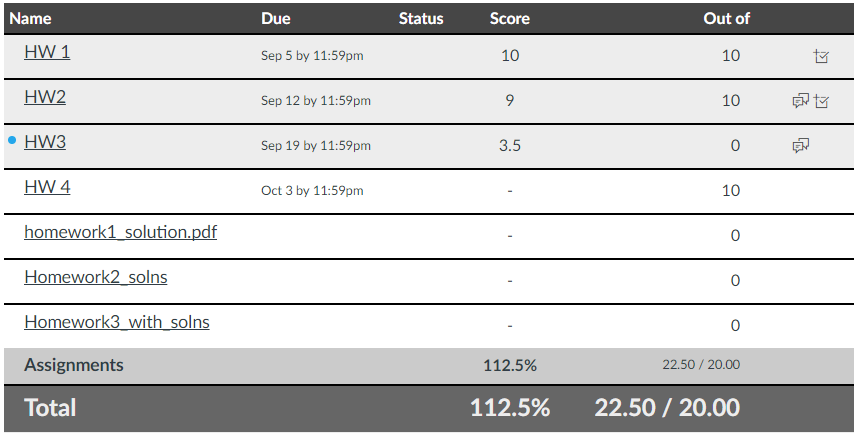This screenshot has width=860, height=438.
Task: Click the Total 112.5% percentage
Action: click(x=510, y=408)
